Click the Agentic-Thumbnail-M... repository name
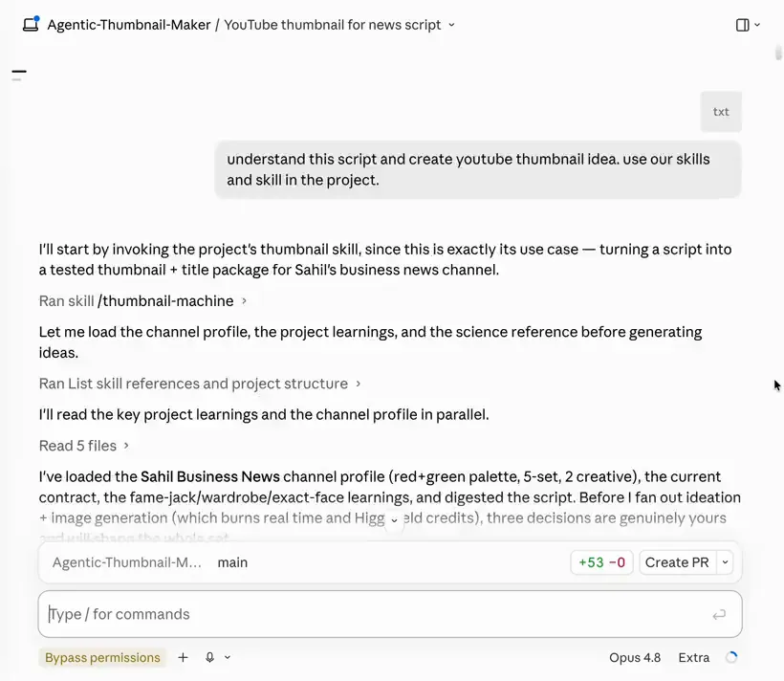784x681 pixels. (127, 562)
